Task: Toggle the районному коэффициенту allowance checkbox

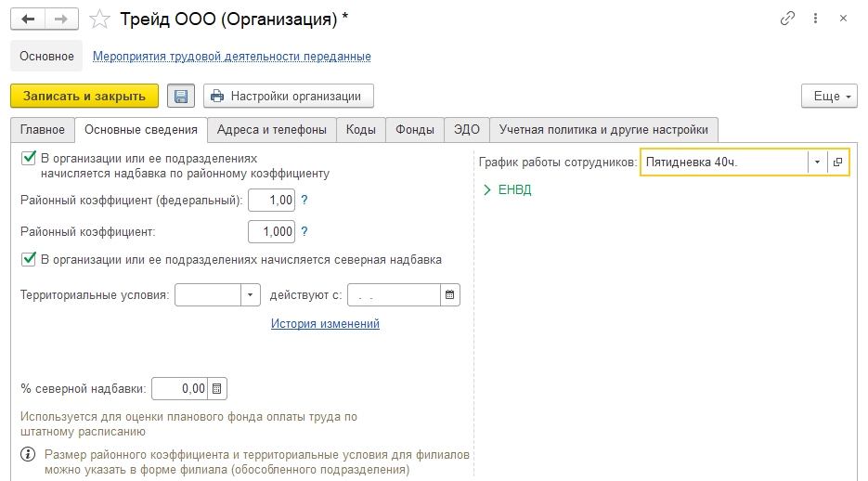Action: pyautogui.click(x=29, y=159)
